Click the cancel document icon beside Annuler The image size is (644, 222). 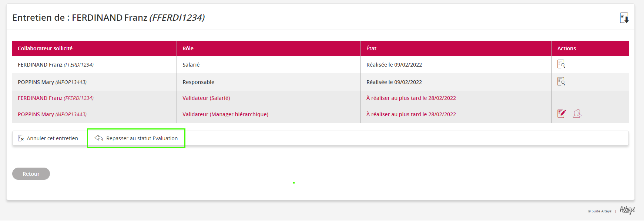coord(21,138)
